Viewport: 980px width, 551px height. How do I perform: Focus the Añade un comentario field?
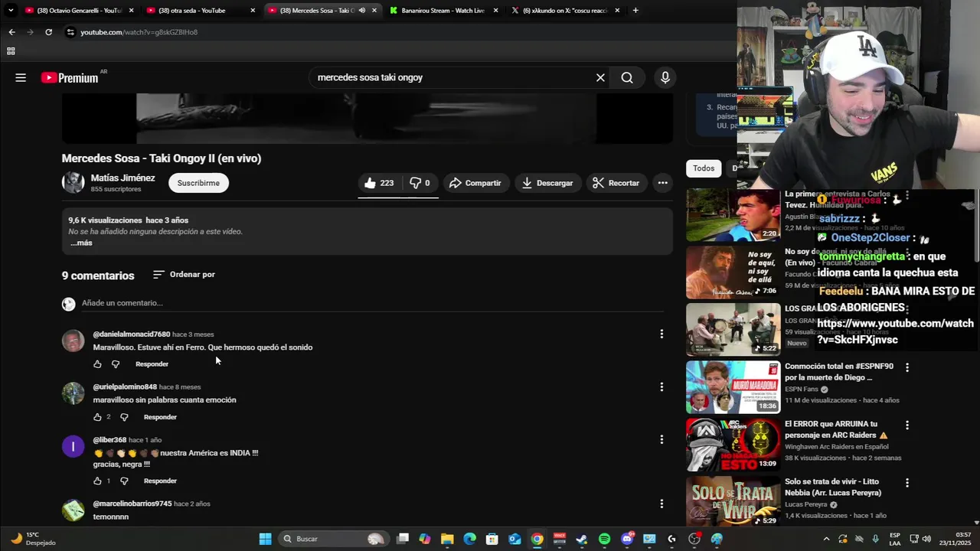pyautogui.click(x=373, y=303)
